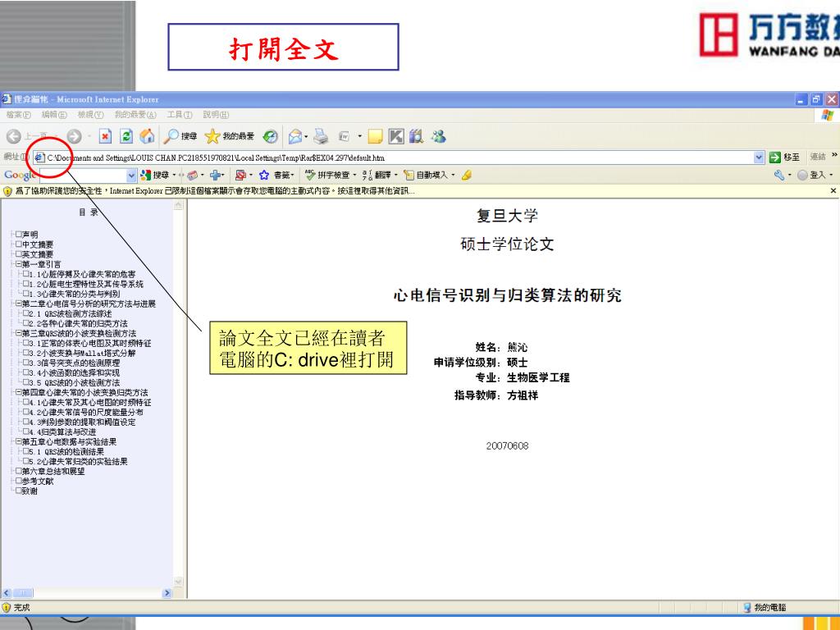Viewport: 840px width, 630px height.
Task: Open 中文摘要 section
Action: click(x=38, y=244)
